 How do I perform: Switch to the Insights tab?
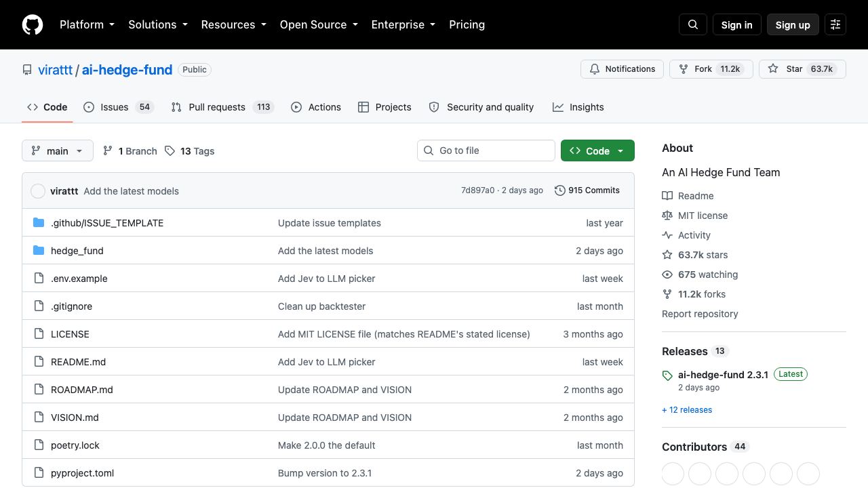(578, 107)
